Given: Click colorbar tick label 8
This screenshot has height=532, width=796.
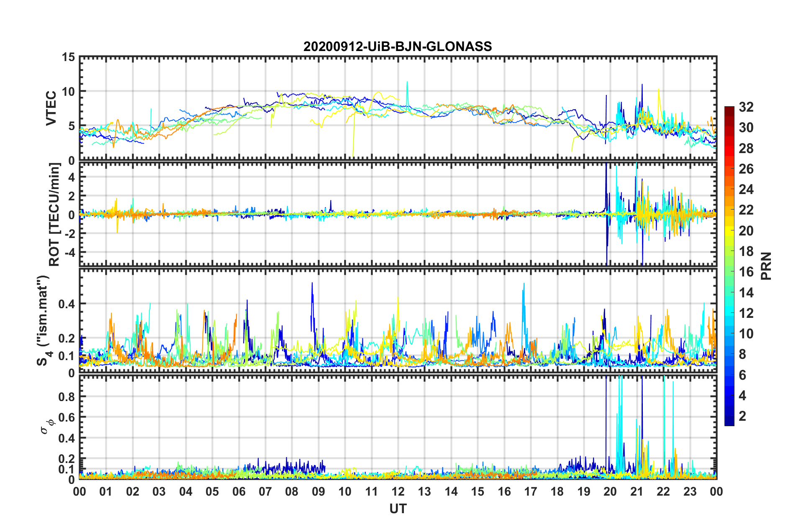Looking at the screenshot, I should [x=742, y=354].
